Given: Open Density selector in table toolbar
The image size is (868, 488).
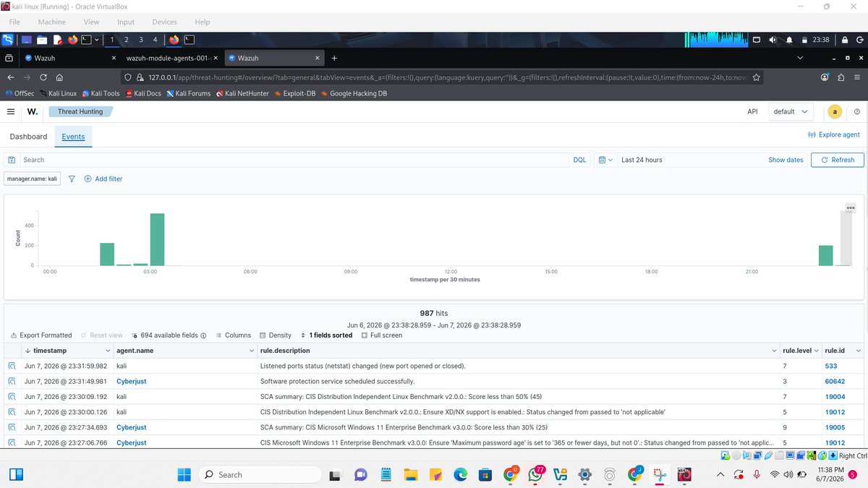Looking at the screenshot, I should [275, 335].
